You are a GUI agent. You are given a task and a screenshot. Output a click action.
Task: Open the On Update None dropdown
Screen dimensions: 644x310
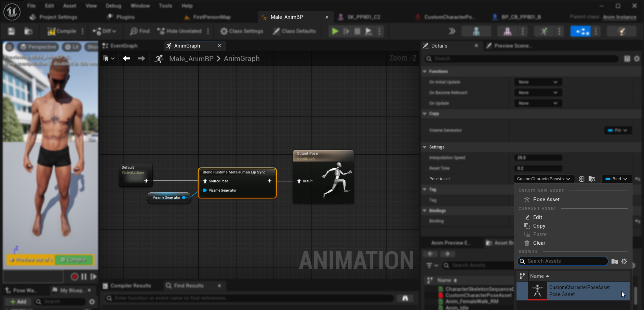tap(538, 103)
